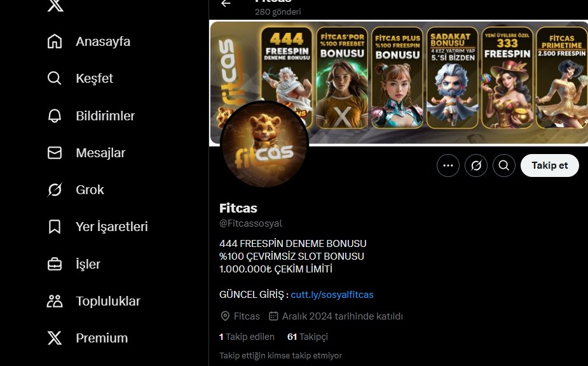The image size is (588, 366).
Task: Select Premium in the sidebar
Action: (x=87, y=338)
